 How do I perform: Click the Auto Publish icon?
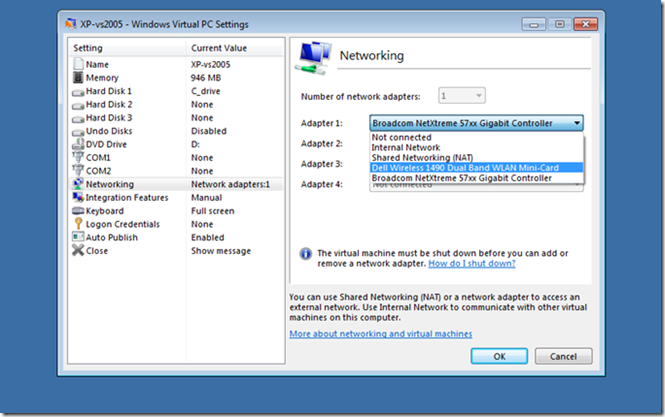coord(78,237)
